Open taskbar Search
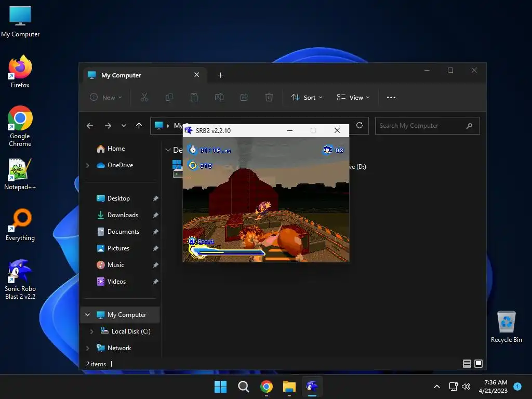Image resolution: width=532 pixels, height=399 pixels. click(x=244, y=387)
